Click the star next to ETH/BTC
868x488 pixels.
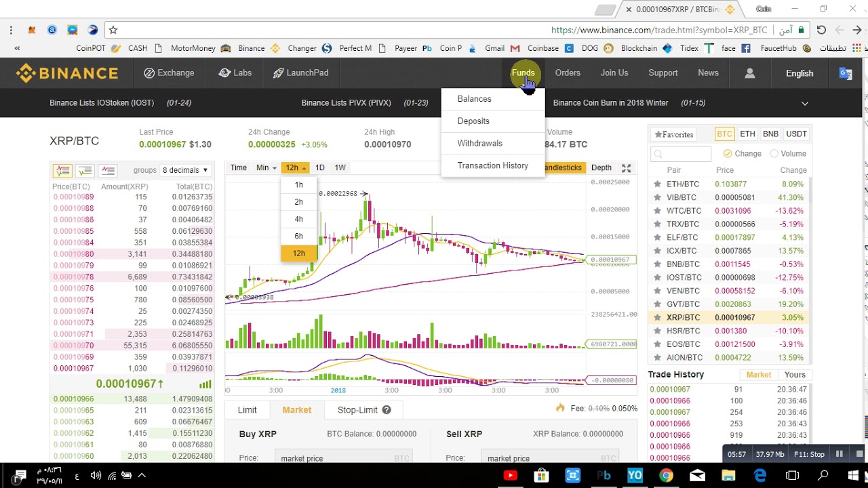[x=657, y=184]
